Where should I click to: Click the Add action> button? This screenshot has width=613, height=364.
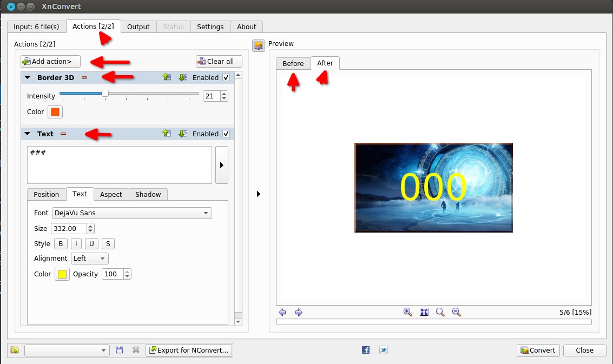50,61
